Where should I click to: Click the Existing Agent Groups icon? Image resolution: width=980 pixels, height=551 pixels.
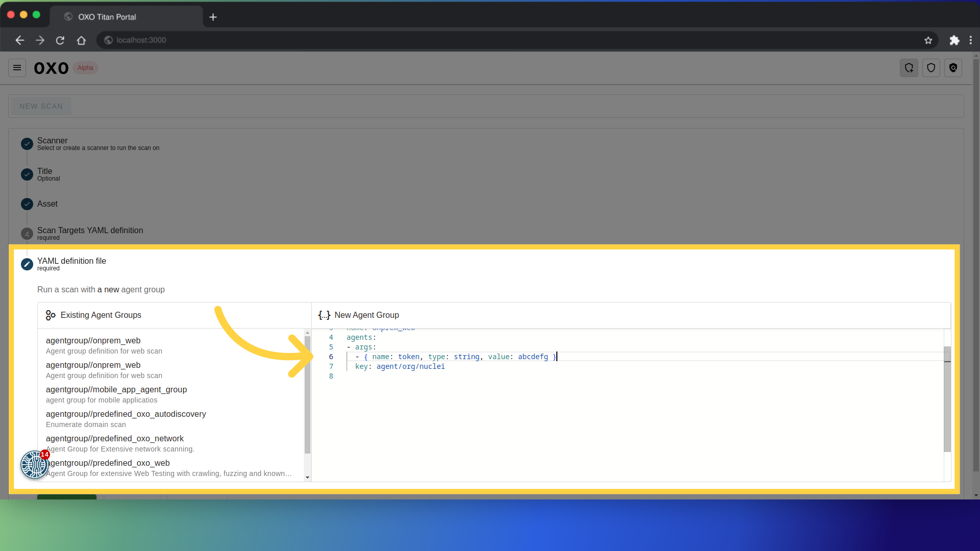[x=51, y=315]
